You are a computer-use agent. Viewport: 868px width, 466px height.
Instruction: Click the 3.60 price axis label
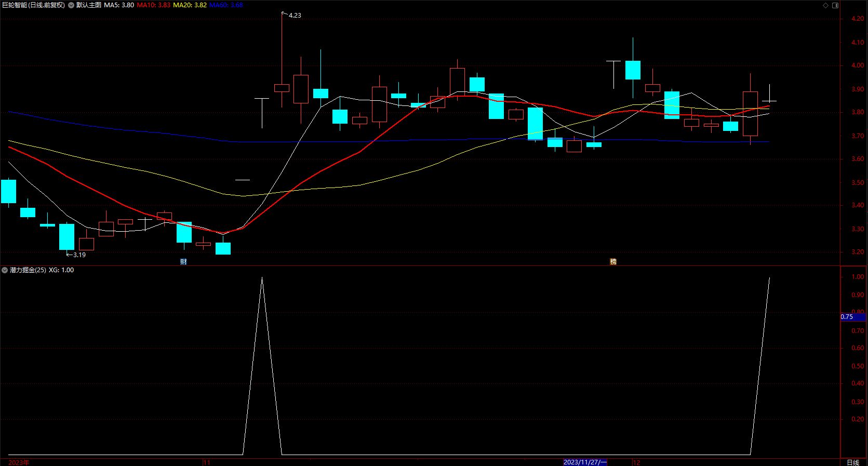point(858,159)
